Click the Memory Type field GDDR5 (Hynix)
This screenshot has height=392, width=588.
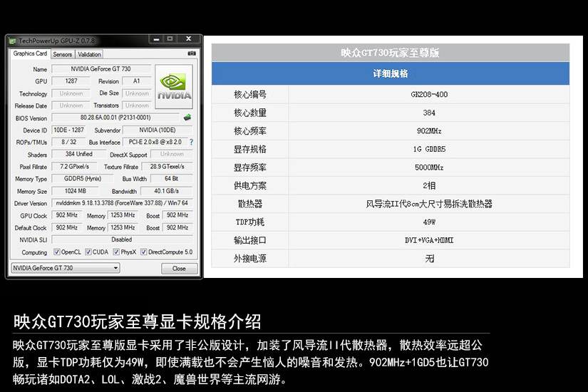point(82,179)
